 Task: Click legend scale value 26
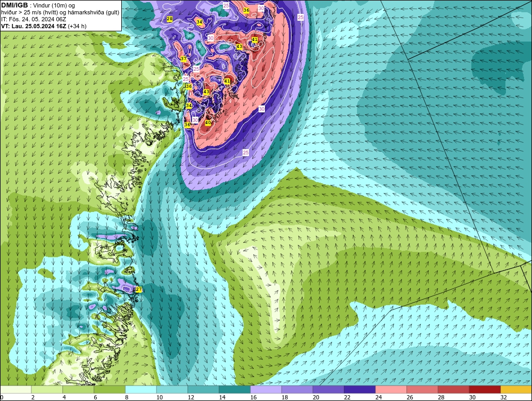point(410,397)
